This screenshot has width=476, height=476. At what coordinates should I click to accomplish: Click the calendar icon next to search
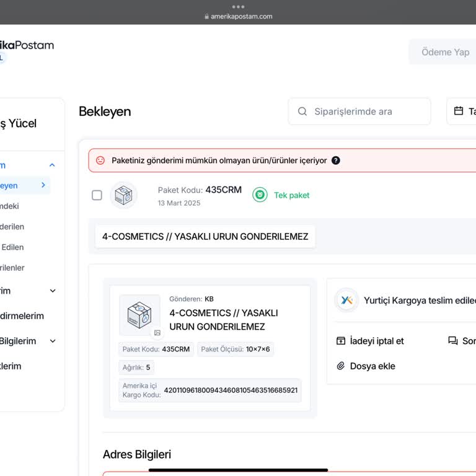[x=459, y=112]
